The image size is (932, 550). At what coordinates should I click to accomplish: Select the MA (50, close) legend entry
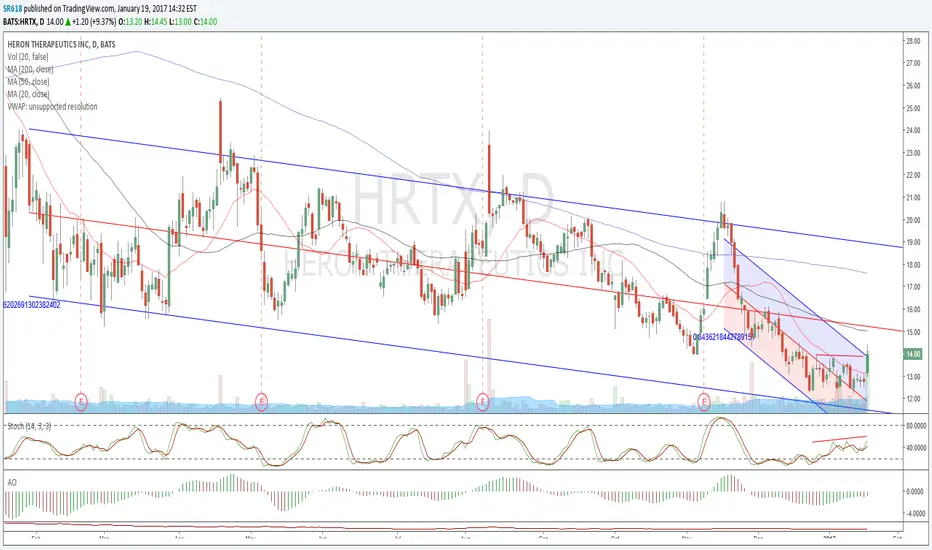(x=29, y=82)
